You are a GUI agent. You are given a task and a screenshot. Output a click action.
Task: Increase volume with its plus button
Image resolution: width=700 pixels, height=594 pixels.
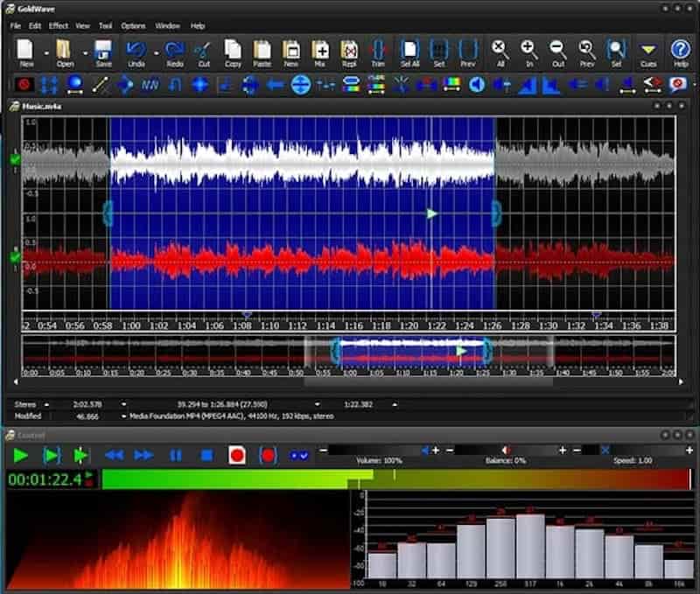pos(436,451)
